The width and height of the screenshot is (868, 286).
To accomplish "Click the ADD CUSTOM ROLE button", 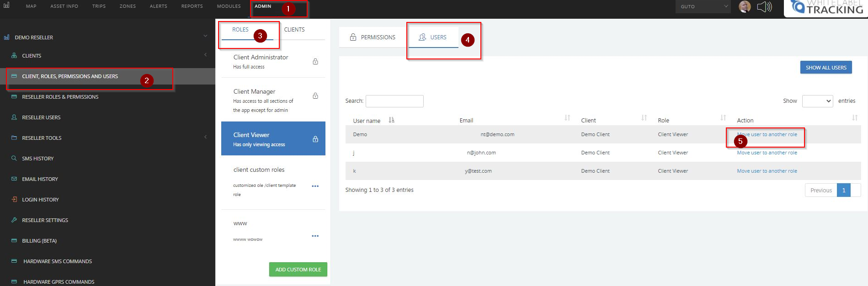I will (298, 270).
